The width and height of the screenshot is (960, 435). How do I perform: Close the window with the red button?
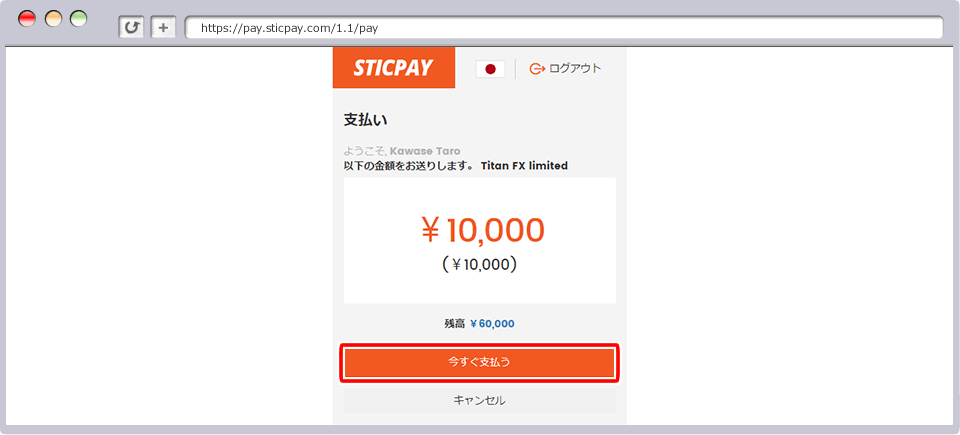click(27, 18)
